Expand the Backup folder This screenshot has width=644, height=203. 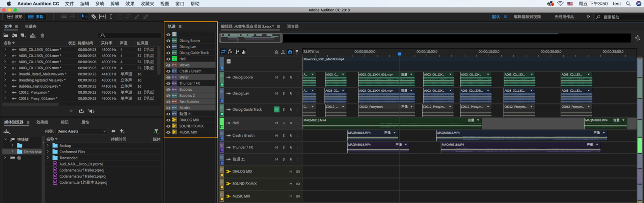click(48, 145)
